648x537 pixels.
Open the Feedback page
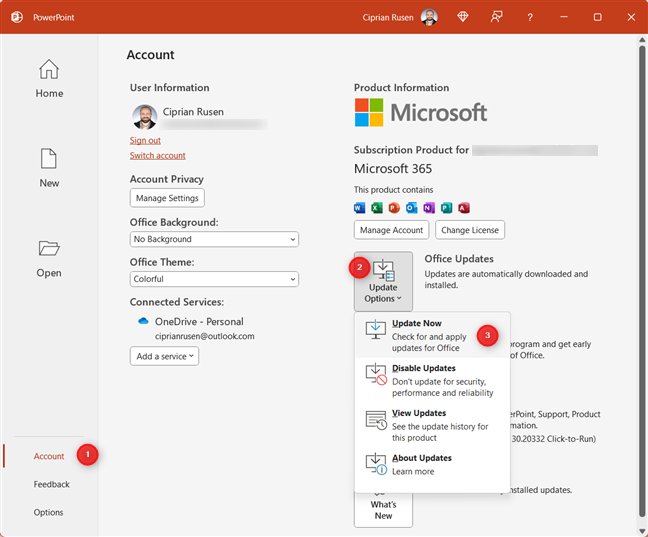[51, 484]
